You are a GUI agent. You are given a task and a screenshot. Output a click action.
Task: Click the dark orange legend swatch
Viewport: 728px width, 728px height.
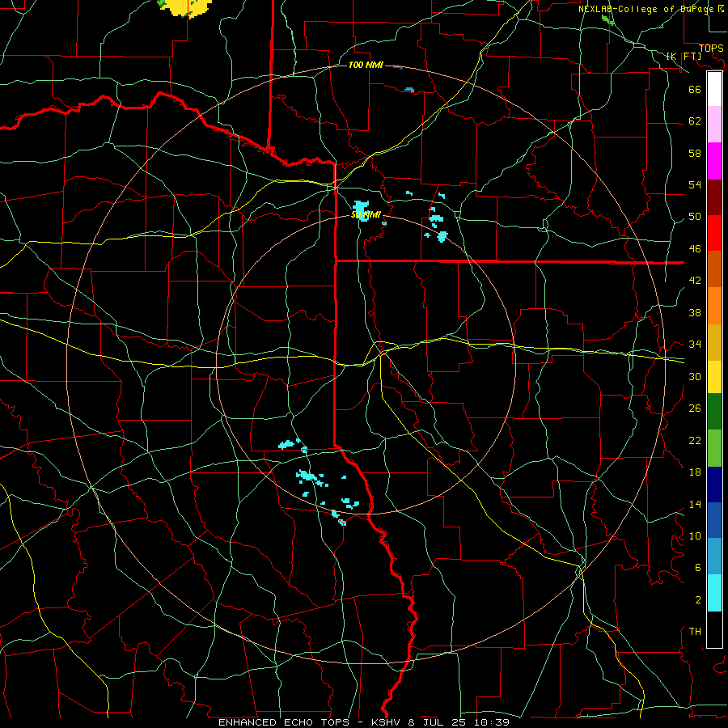[714, 269]
